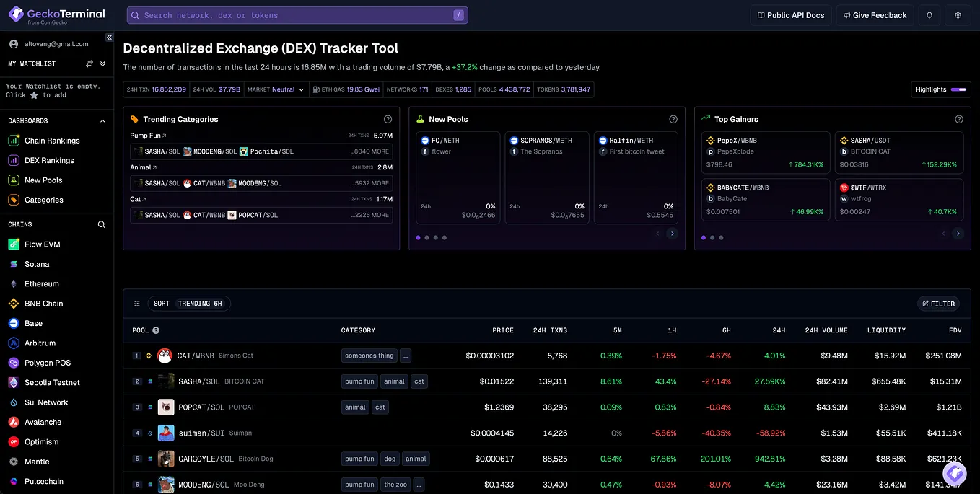Viewport: 980px width, 494px height.
Task: Sort by 24H TXNS column
Action: (x=550, y=330)
